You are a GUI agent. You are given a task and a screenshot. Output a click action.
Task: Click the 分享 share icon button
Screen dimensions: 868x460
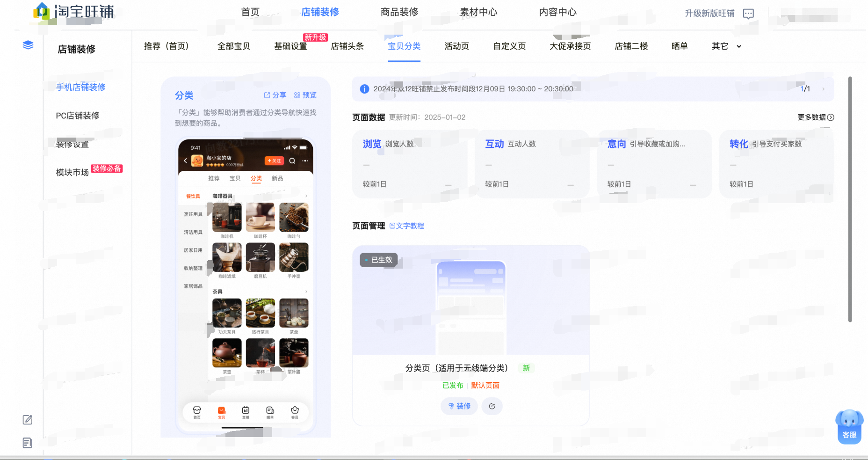tap(275, 95)
